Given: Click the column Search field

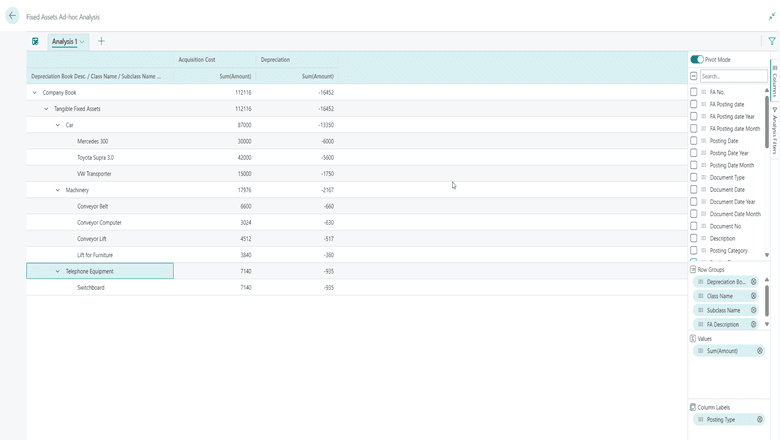Looking at the screenshot, I should pos(730,76).
